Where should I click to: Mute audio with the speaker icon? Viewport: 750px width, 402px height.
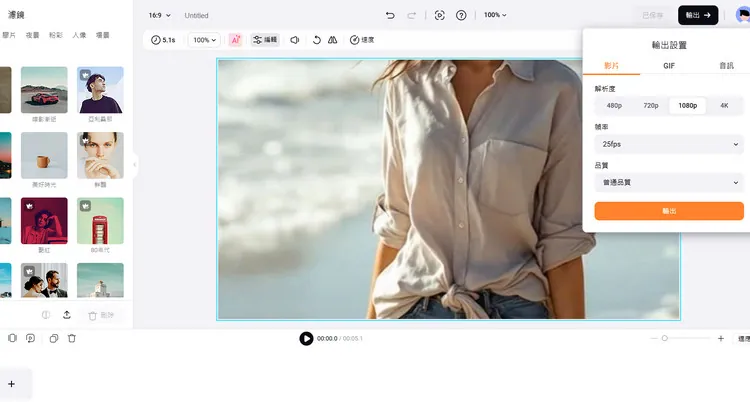tap(294, 40)
